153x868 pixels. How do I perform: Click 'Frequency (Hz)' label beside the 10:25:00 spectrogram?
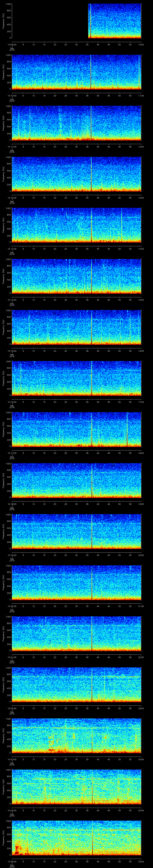(3, 838)
